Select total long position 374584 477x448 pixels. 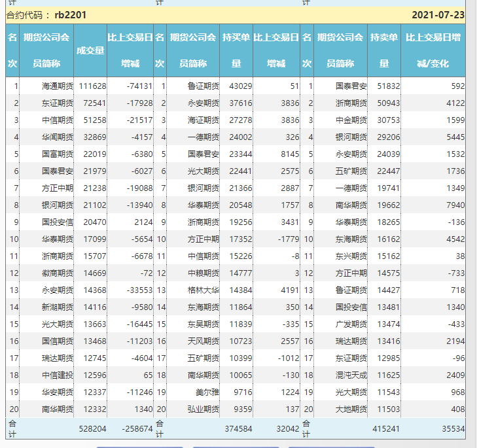point(238,429)
